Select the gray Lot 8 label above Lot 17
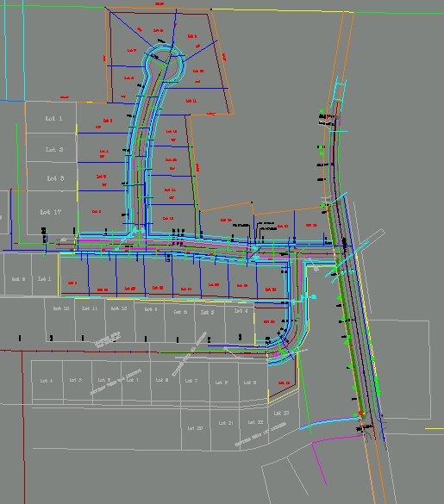444x504 pixels. click(x=55, y=178)
